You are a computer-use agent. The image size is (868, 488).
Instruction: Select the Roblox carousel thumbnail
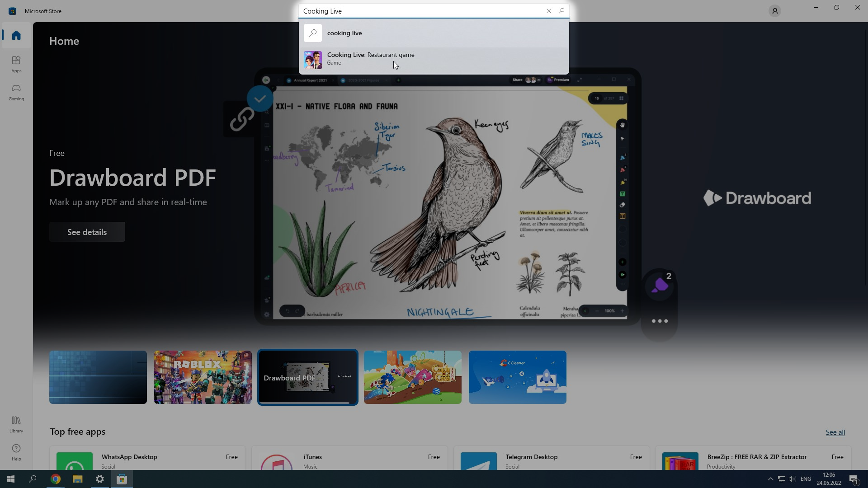pos(203,377)
